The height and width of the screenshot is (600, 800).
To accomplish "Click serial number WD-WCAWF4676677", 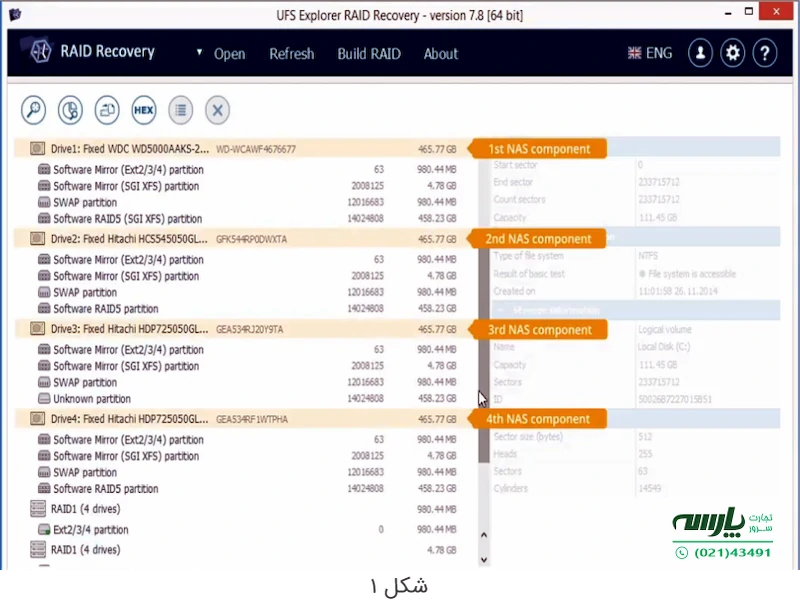I will pyautogui.click(x=256, y=149).
